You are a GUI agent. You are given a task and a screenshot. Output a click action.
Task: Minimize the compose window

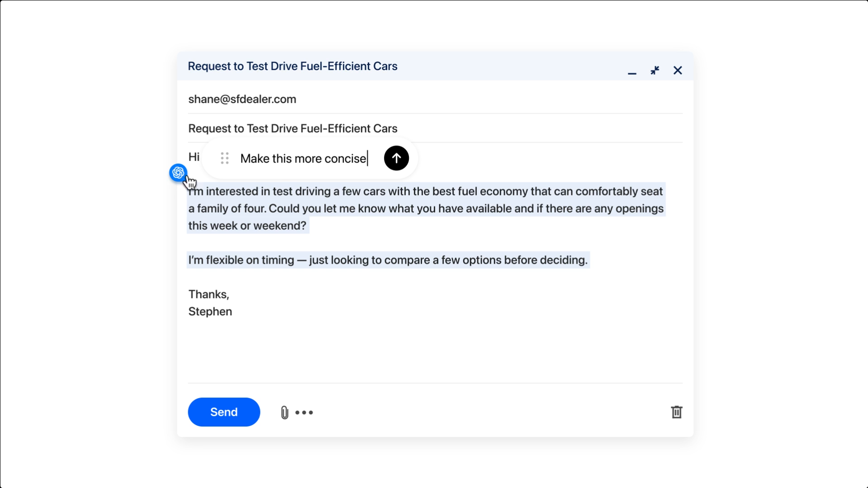coord(632,73)
